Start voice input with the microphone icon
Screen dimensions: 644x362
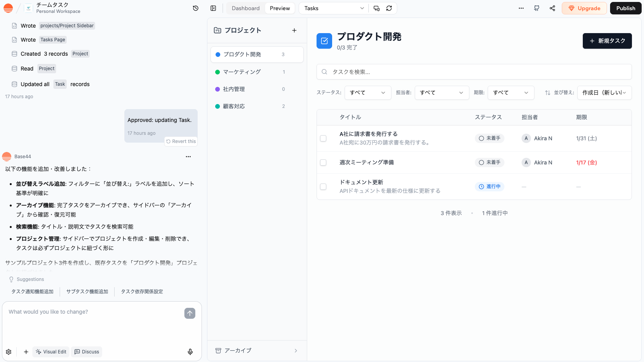pyautogui.click(x=190, y=352)
